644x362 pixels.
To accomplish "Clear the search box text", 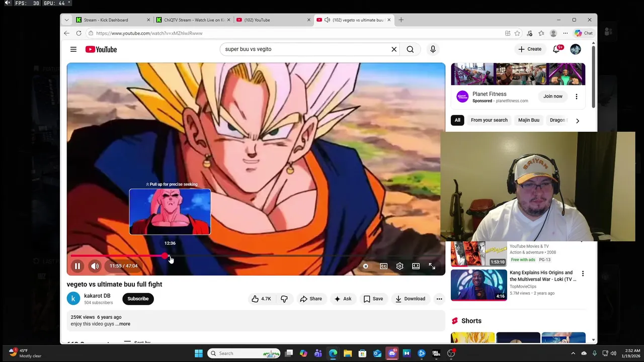I will [394, 49].
